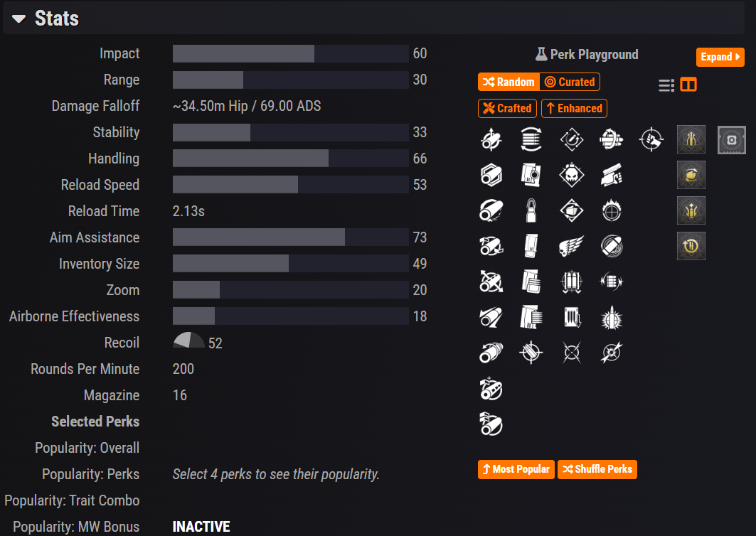This screenshot has width=756, height=536.
Task: Click the Impact stat bar
Action: point(290,54)
